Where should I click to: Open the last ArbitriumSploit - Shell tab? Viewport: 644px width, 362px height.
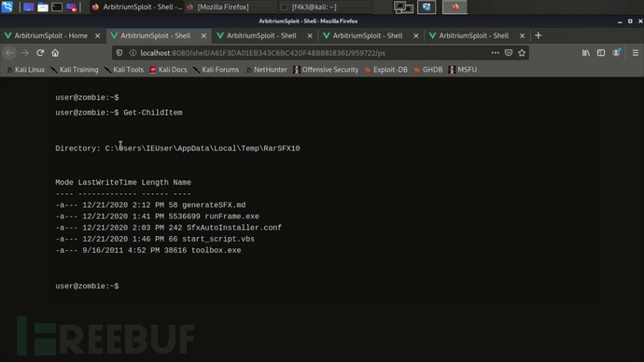tap(473, 35)
